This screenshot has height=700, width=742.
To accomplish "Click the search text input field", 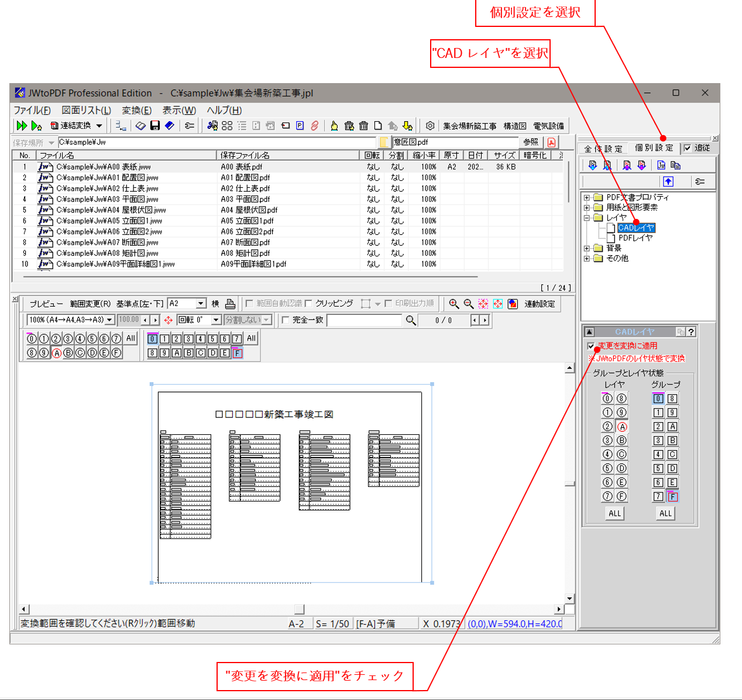I will (364, 320).
